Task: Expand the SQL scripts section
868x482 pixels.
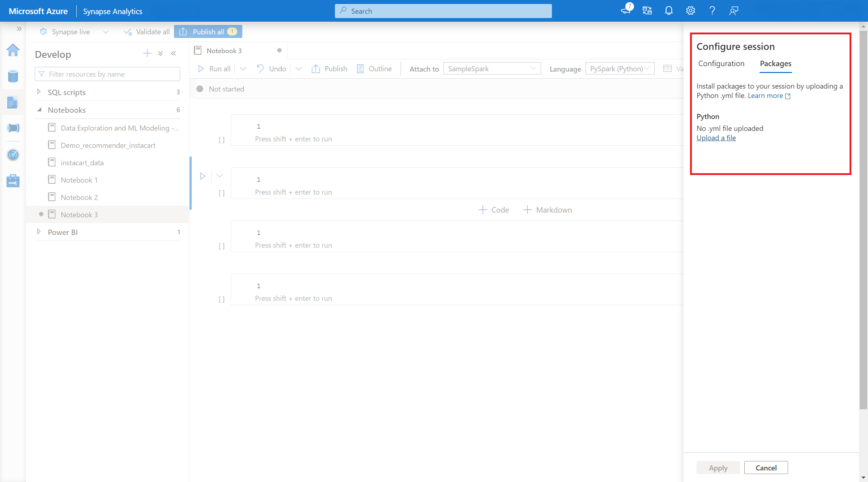Action: (x=39, y=92)
